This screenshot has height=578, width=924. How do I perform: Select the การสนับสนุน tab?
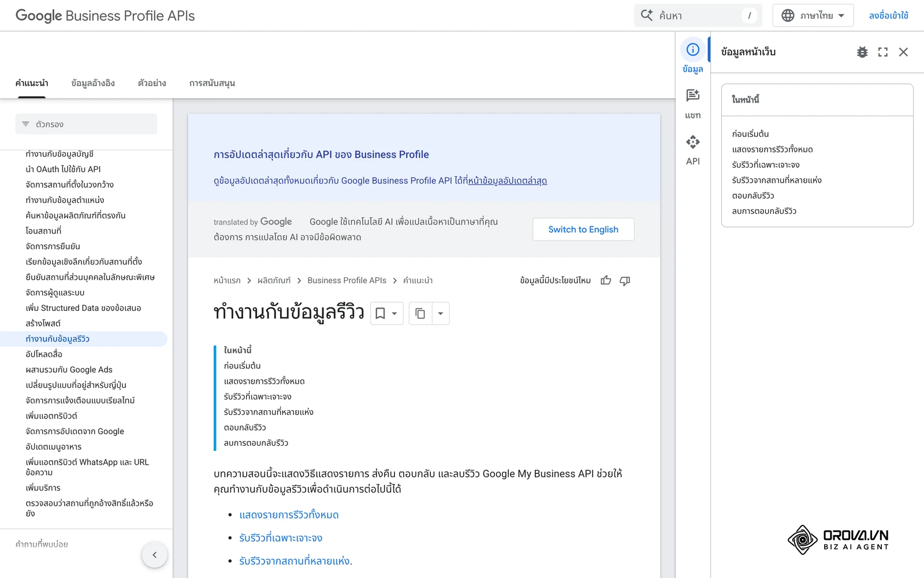[212, 83]
